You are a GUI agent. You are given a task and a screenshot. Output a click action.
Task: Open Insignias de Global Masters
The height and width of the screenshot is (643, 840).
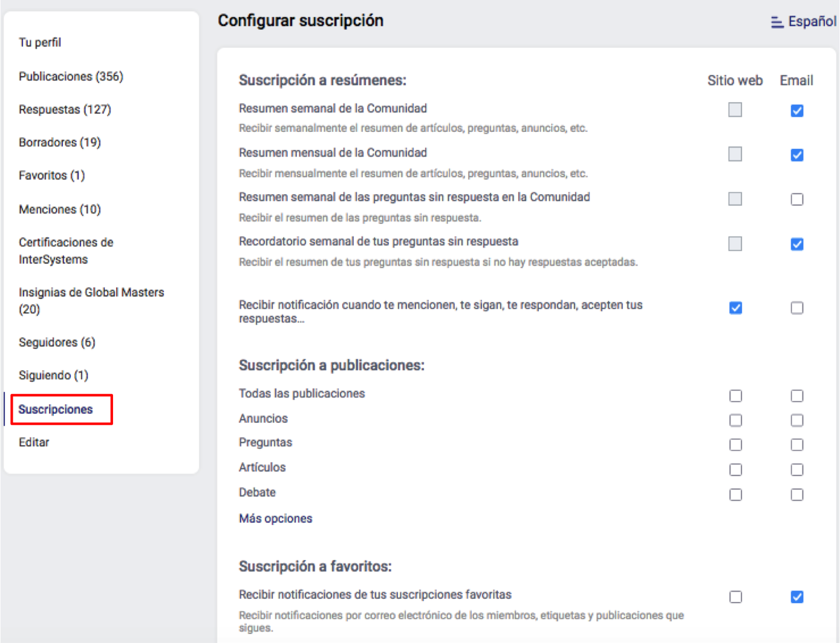pos(91,300)
